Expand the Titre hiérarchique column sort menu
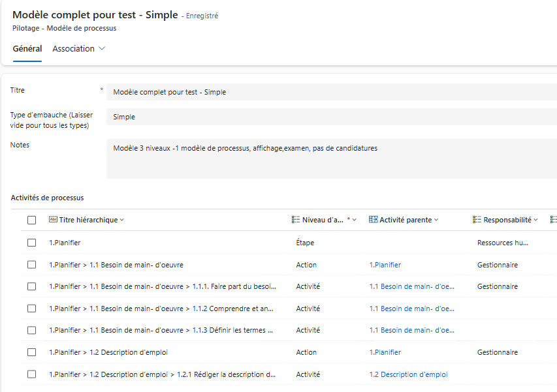The width and height of the screenshot is (557, 392). pos(122,220)
